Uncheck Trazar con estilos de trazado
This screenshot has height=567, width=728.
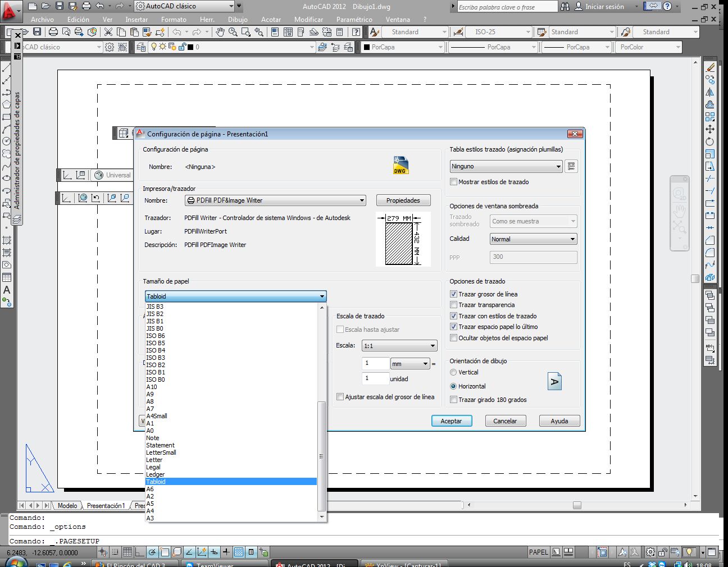click(x=454, y=316)
